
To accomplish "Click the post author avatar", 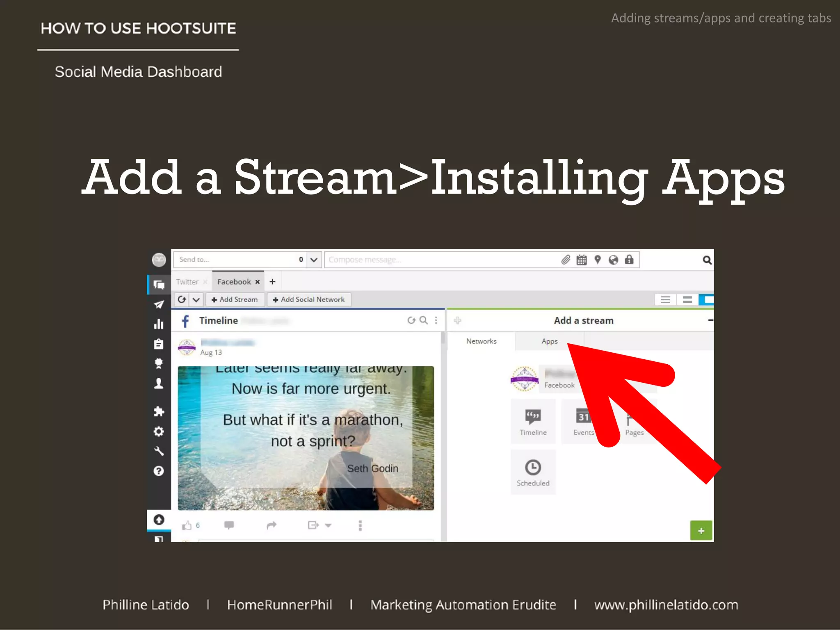I will tap(187, 347).
